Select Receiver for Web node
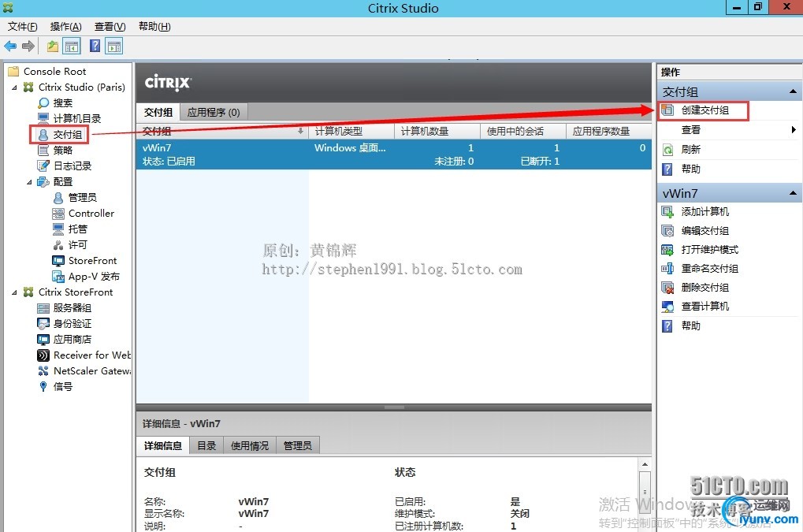Image resolution: width=803 pixels, height=532 pixels. pyautogui.click(x=91, y=355)
